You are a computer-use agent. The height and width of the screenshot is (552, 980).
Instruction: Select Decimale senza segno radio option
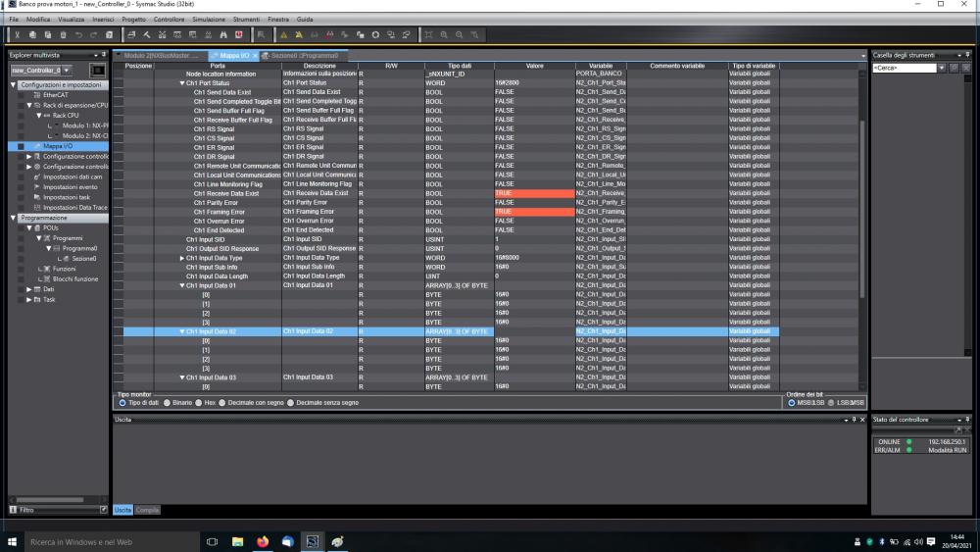click(x=291, y=403)
